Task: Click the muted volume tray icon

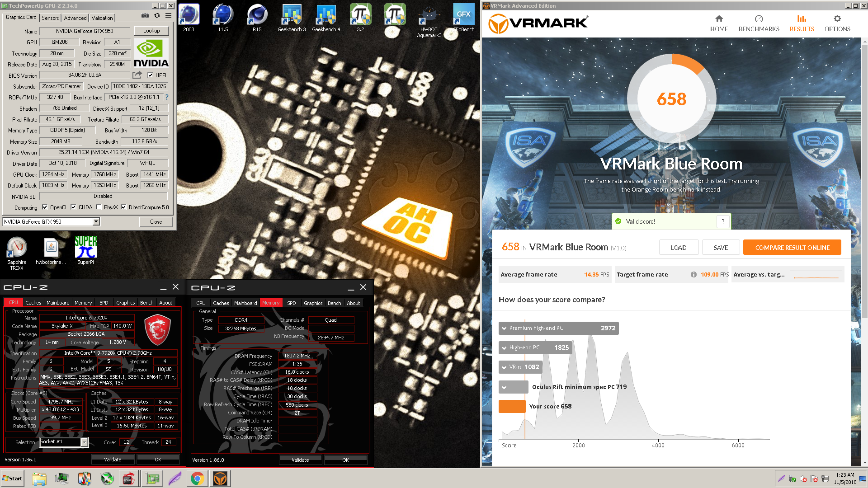Action: coord(803,479)
